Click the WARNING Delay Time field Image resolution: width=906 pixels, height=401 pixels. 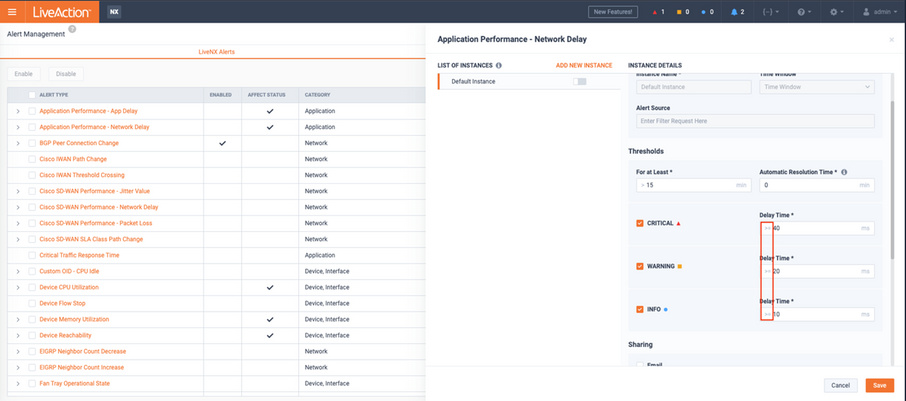(x=816, y=271)
